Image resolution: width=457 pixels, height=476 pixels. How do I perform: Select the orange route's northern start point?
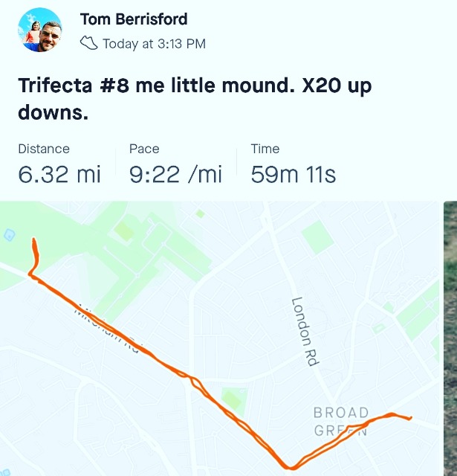tap(34, 239)
